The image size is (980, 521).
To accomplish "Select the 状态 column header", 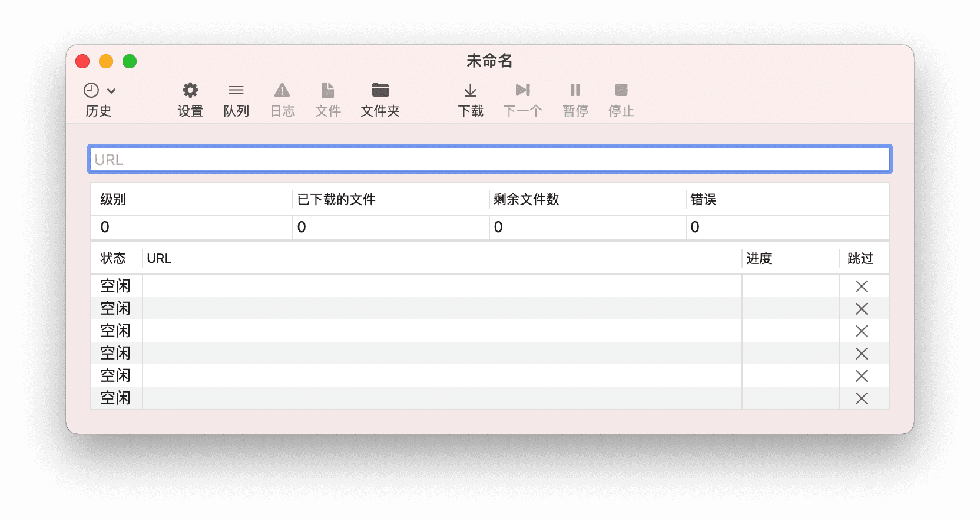I will click(113, 259).
